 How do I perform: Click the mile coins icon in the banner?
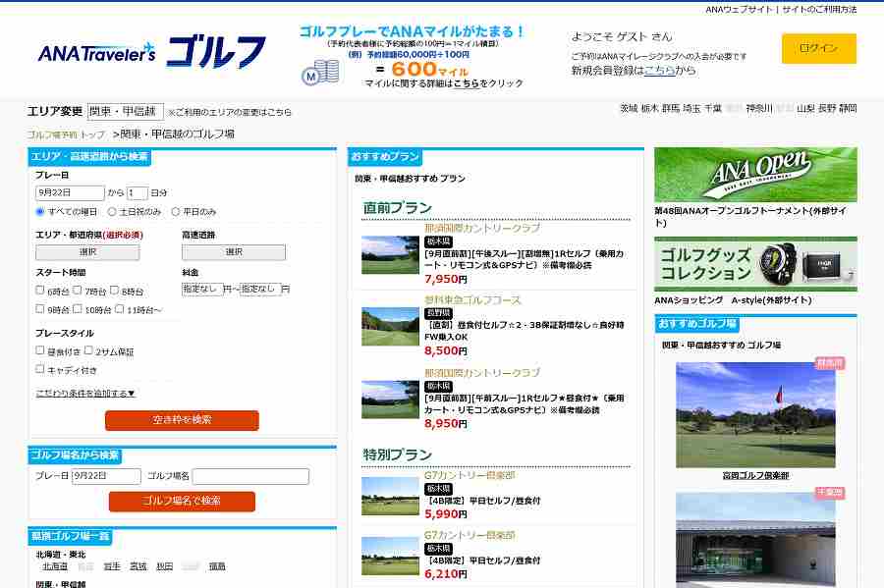320,74
